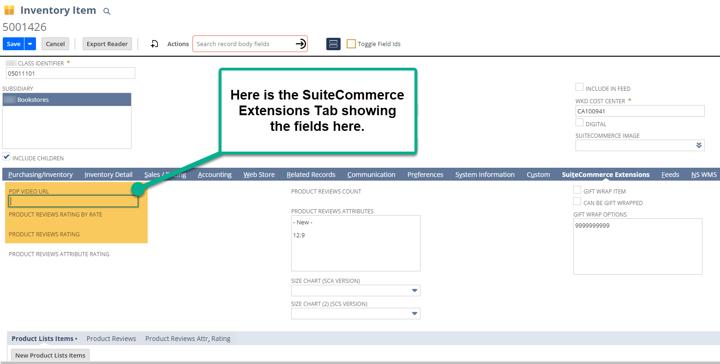Open the NS WMS tab
The image size is (720, 364).
tap(704, 174)
